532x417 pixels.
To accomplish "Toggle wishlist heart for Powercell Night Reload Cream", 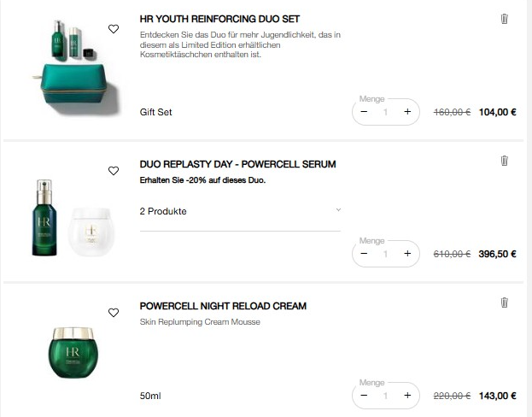I will (114, 313).
